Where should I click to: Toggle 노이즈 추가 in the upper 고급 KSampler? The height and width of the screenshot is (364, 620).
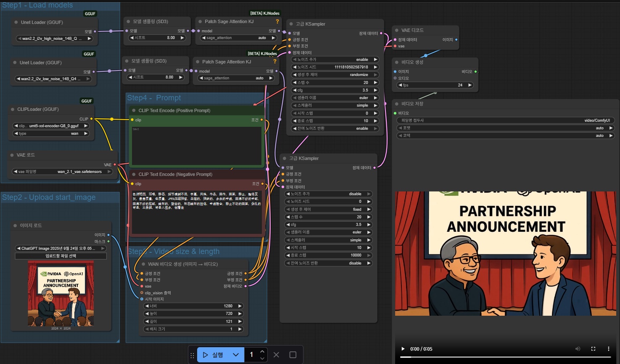(335, 60)
